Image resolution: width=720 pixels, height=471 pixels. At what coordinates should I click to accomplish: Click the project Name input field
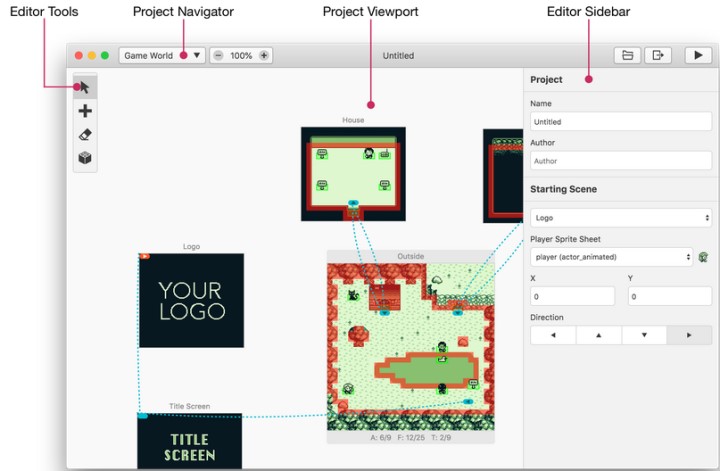tap(620, 122)
